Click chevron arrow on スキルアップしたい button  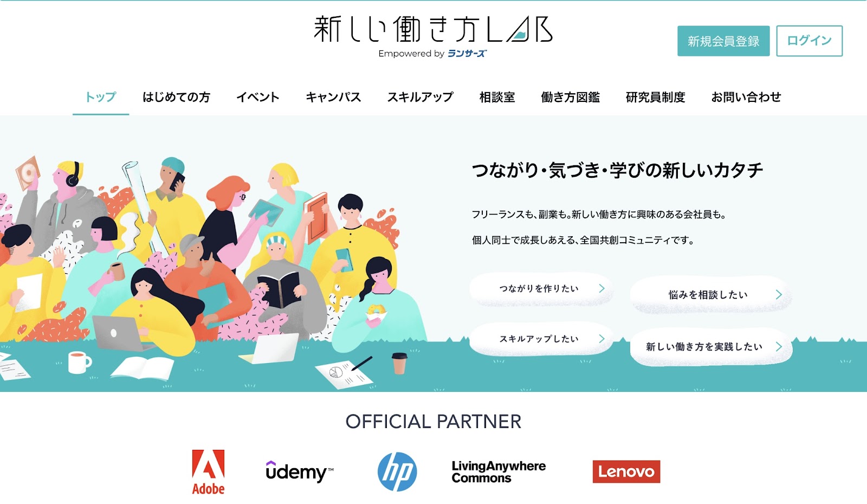601,339
